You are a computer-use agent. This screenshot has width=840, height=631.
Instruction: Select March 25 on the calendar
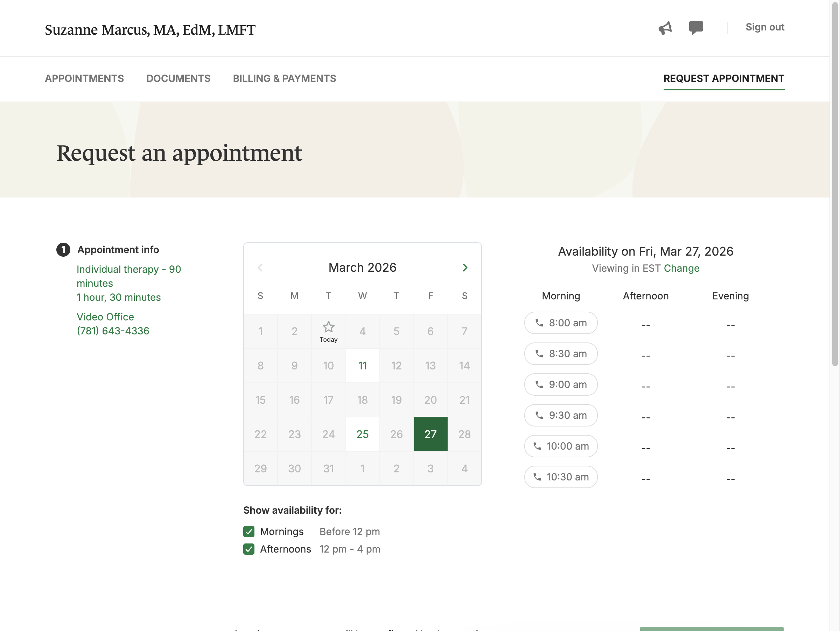362,434
